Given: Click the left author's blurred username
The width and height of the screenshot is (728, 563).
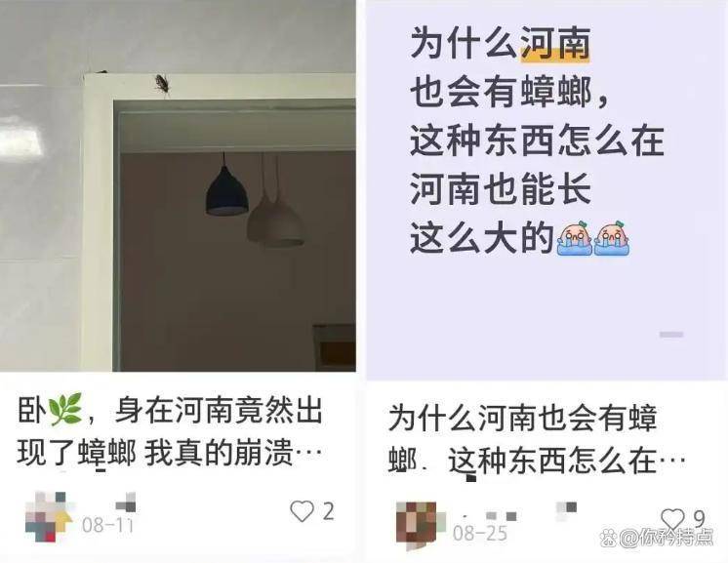Looking at the screenshot, I should tap(125, 503).
